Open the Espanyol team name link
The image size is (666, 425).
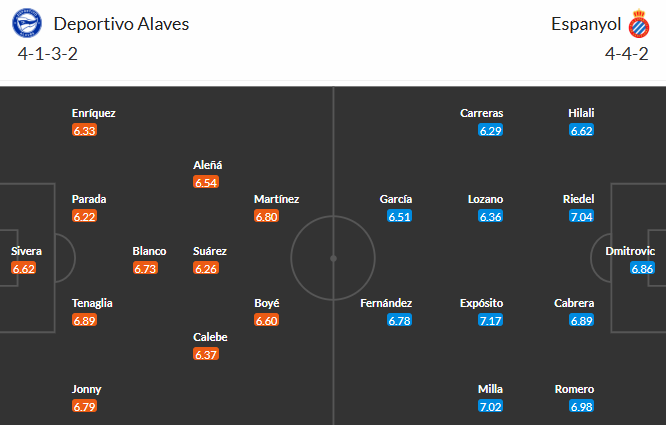click(583, 24)
